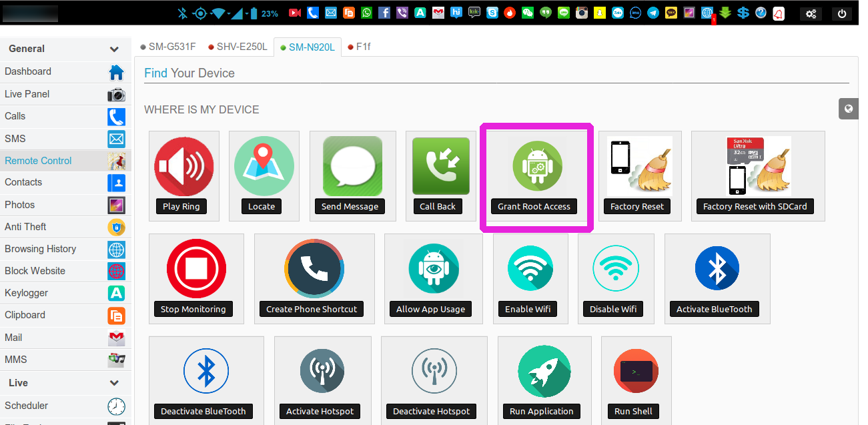The height and width of the screenshot is (425, 868).
Task: Open Keylogger in the sidebar
Action: [x=25, y=293]
